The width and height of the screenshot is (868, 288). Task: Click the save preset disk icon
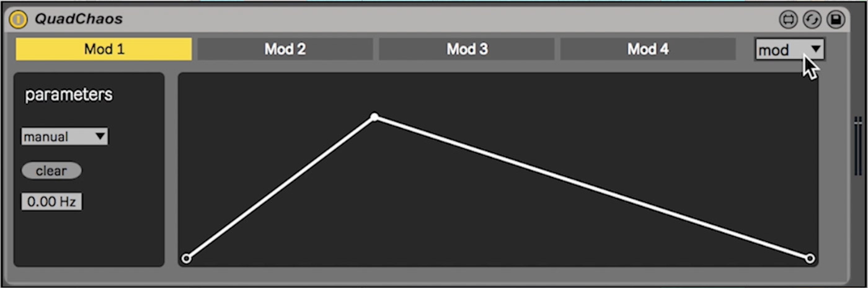coord(835,20)
